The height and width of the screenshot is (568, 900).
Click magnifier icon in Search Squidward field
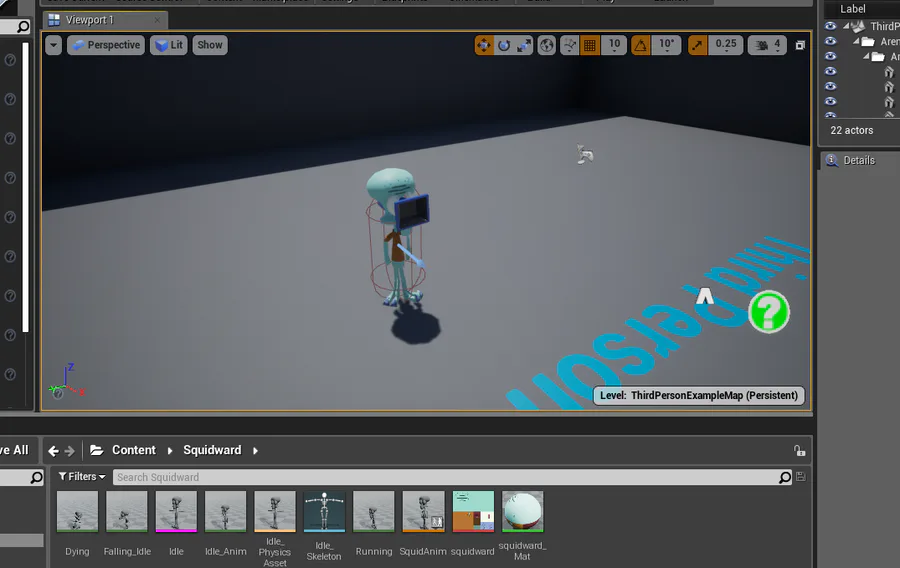(x=785, y=477)
